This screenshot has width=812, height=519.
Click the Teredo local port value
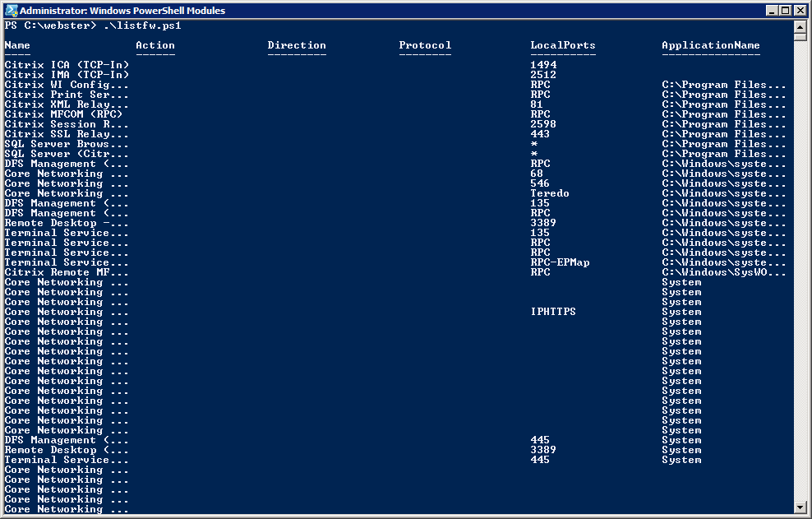(x=550, y=193)
